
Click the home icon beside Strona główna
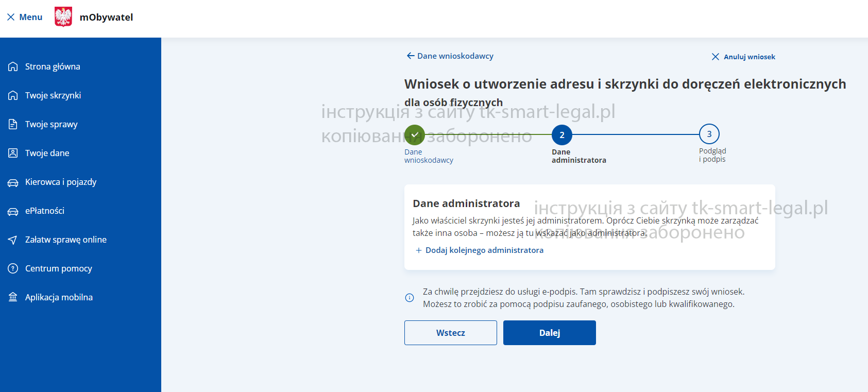(x=13, y=66)
